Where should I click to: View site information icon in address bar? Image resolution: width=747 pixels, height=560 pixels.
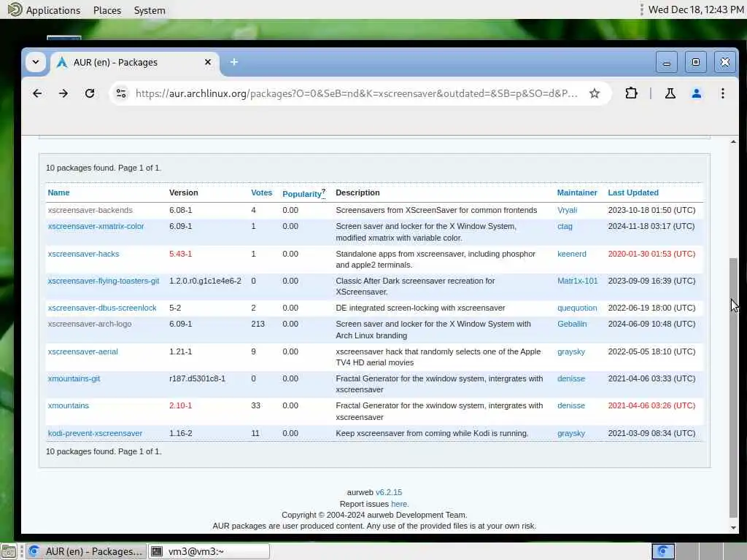(122, 93)
